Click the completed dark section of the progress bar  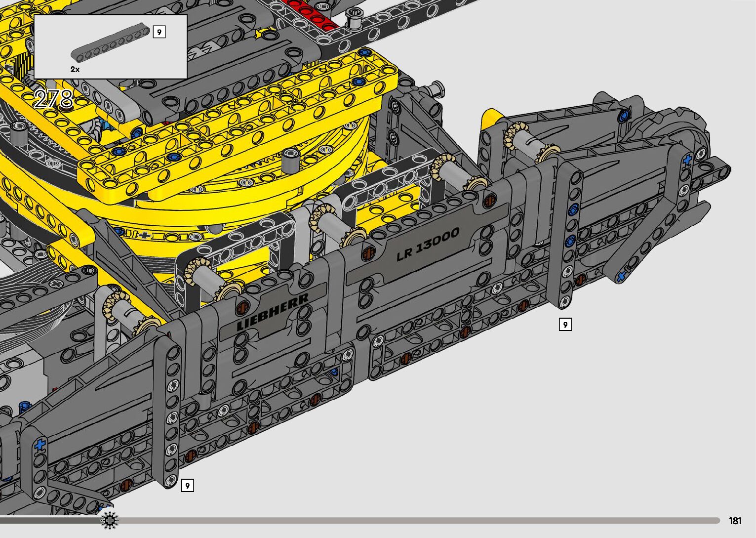pos(49,520)
